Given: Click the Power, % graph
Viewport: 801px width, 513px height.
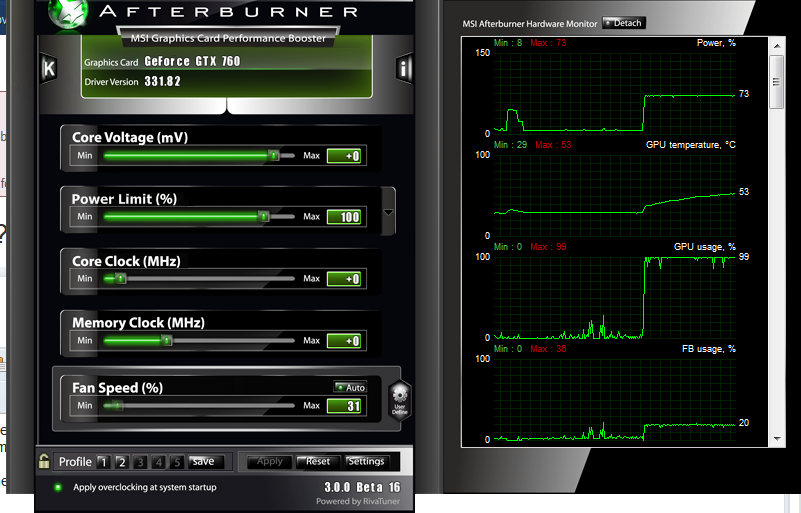Looking at the screenshot, I should (615, 93).
